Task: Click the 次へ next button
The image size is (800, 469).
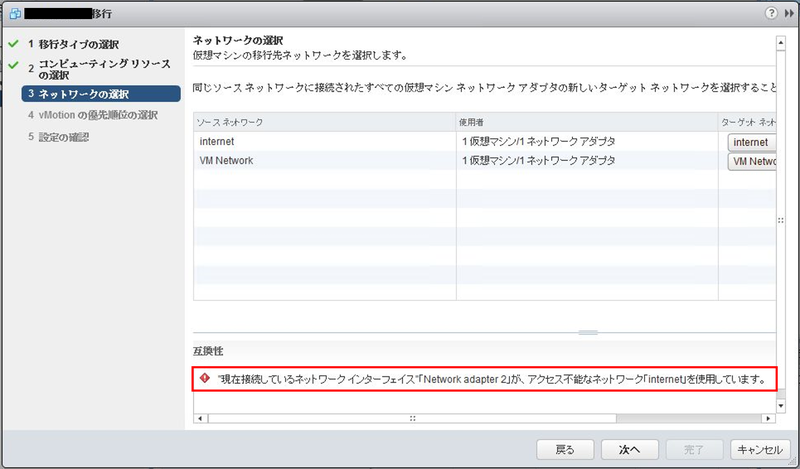Action: 630,450
